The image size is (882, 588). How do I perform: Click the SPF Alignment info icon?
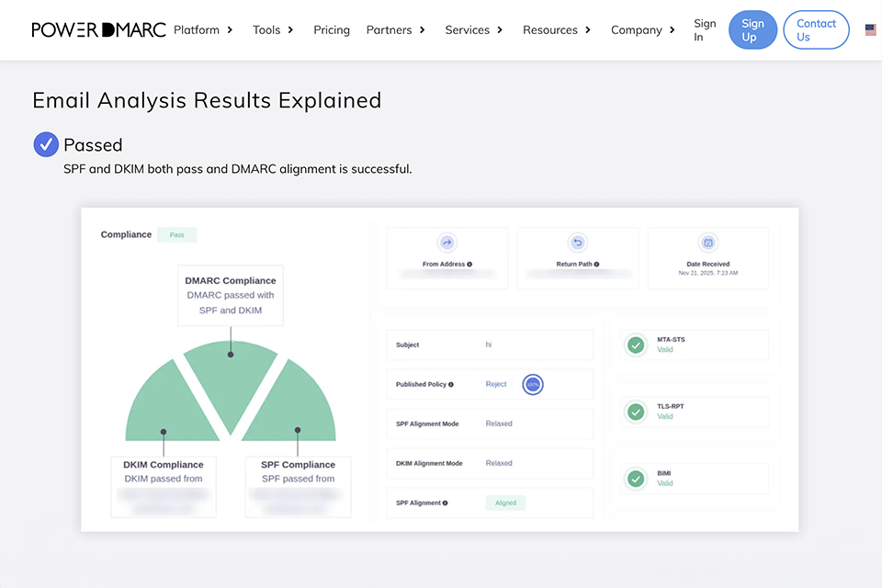tap(445, 503)
